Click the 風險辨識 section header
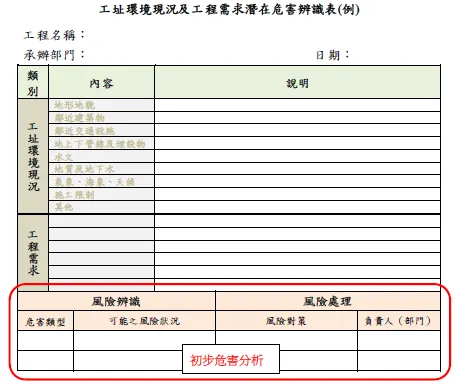 [x=116, y=302]
